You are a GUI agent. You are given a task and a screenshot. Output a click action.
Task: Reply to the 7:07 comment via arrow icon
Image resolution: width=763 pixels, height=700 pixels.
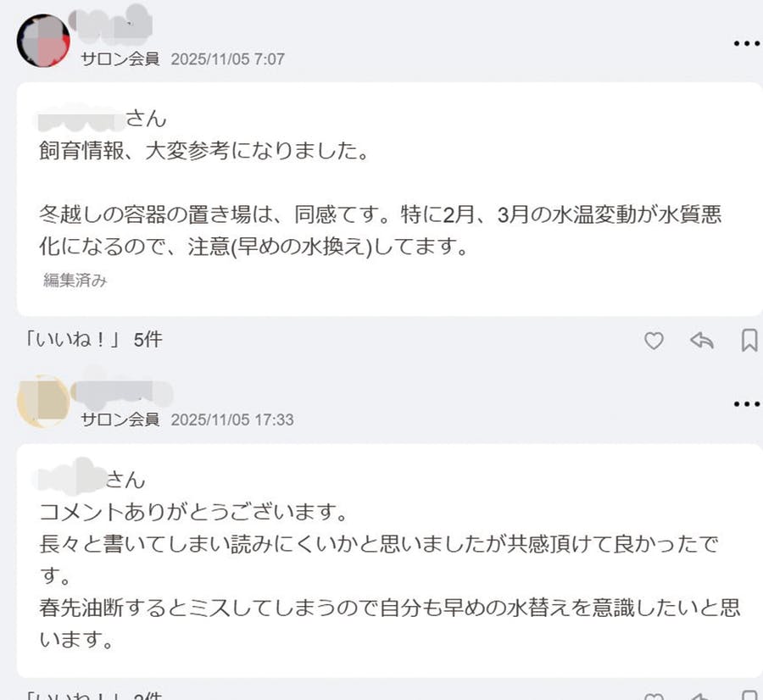701,341
